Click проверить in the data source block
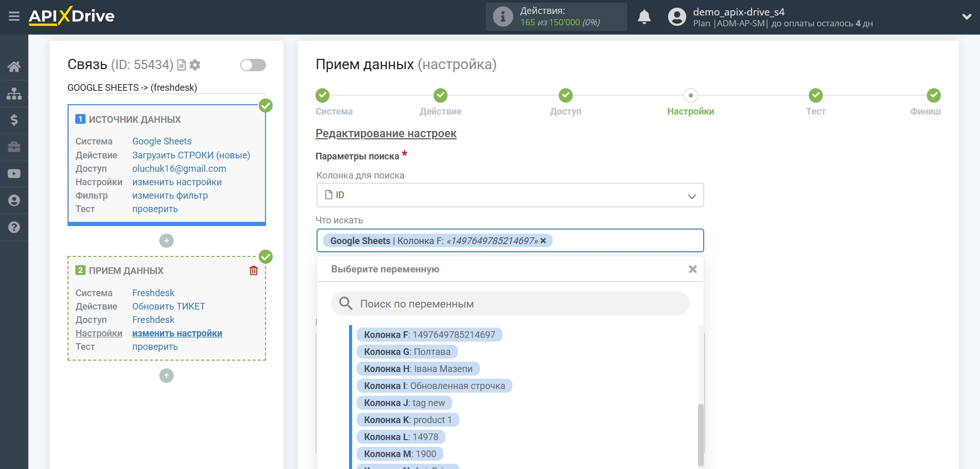Viewport: 980px width, 469px height. (x=155, y=209)
